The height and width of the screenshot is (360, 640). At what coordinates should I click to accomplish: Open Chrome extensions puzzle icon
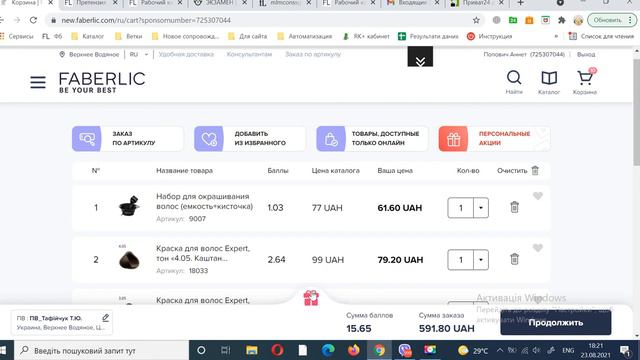pyautogui.click(x=562, y=20)
